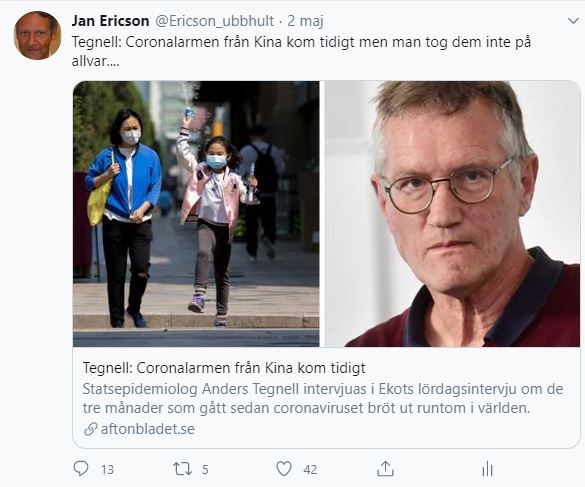Click the retweet count 5
The image size is (585, 487).
click(205, 469)
